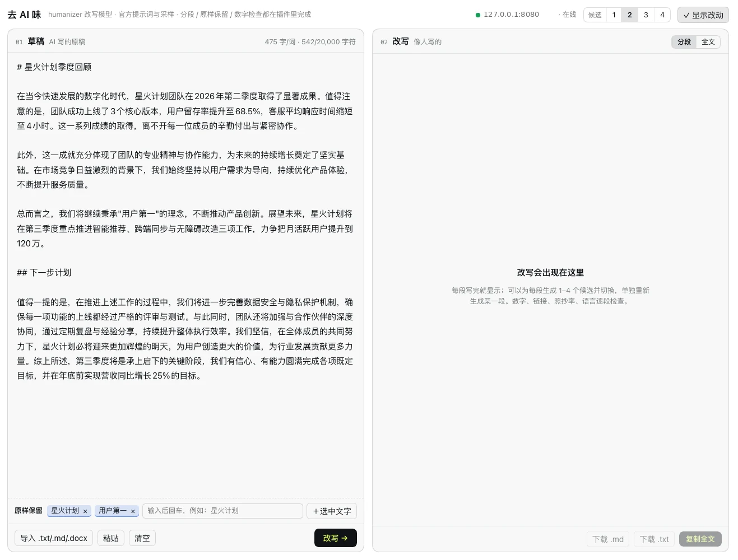Screen dimensions: 738x560
Task: Click the 候选 label
Action: tap(595, 15)
